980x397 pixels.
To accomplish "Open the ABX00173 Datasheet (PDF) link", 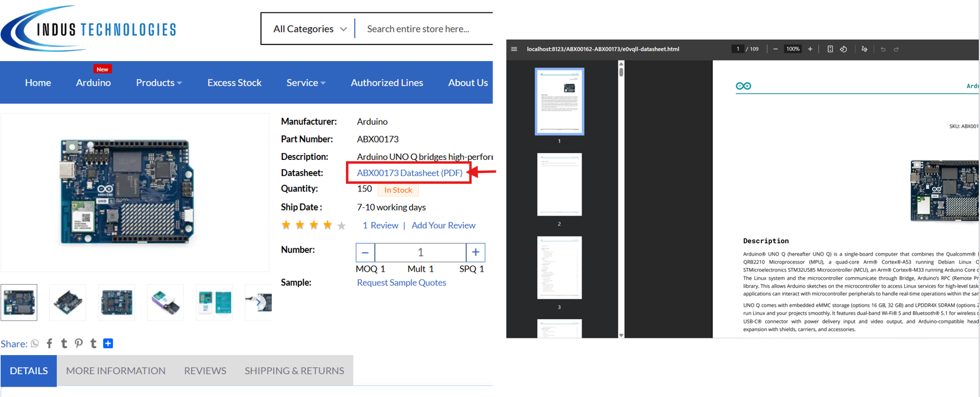I will click(410, 173).
